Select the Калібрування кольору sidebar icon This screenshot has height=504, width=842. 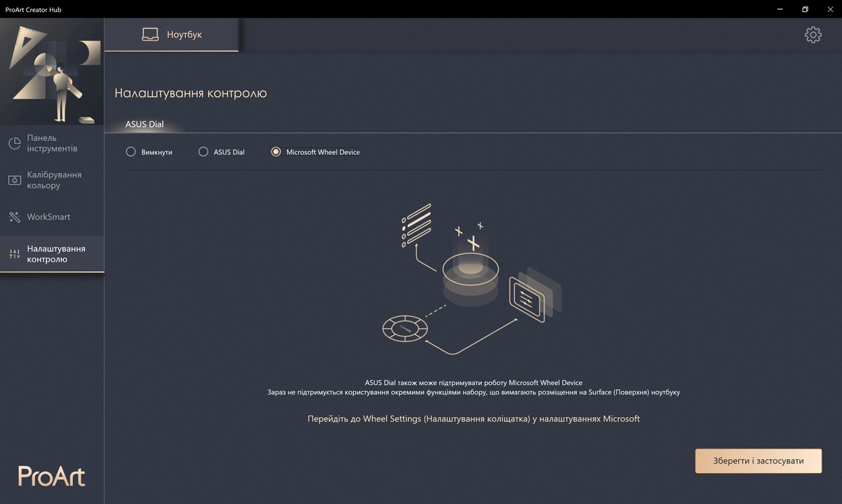(x=15, y=180)
